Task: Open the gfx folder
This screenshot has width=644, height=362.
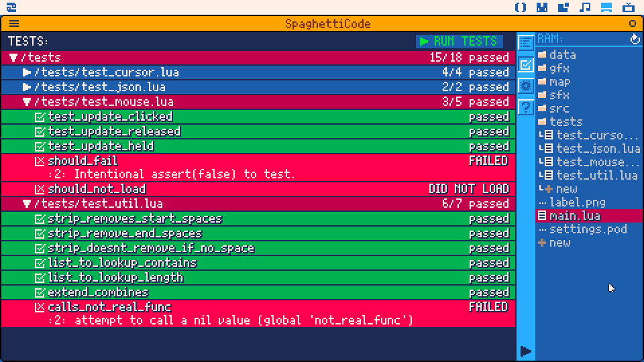Action: pyautogui.click(x=559, y=68)
